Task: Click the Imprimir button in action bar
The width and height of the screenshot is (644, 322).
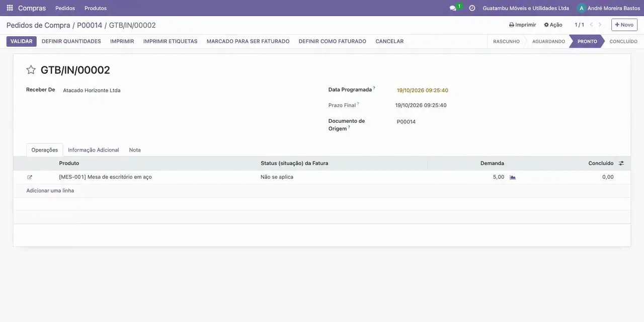Action: point(122,41)
